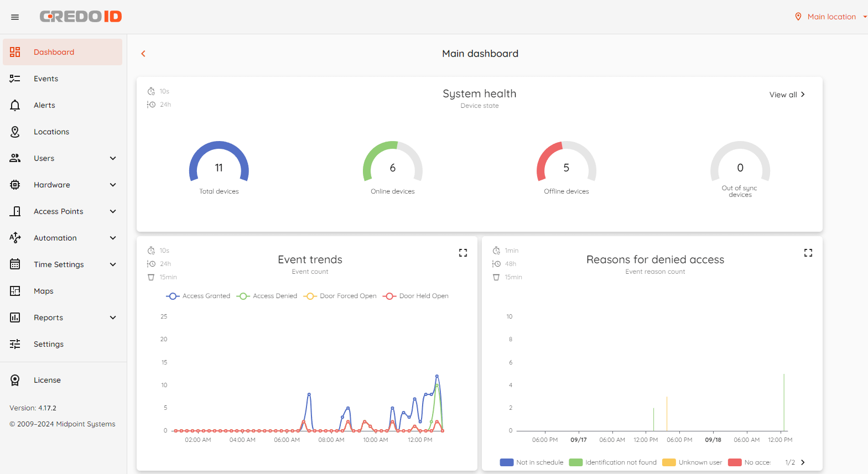The width and height of the screenshot is (868, 474).
Task: Click Event trends 15min interval icon
Action: click(x=151, y=277)
